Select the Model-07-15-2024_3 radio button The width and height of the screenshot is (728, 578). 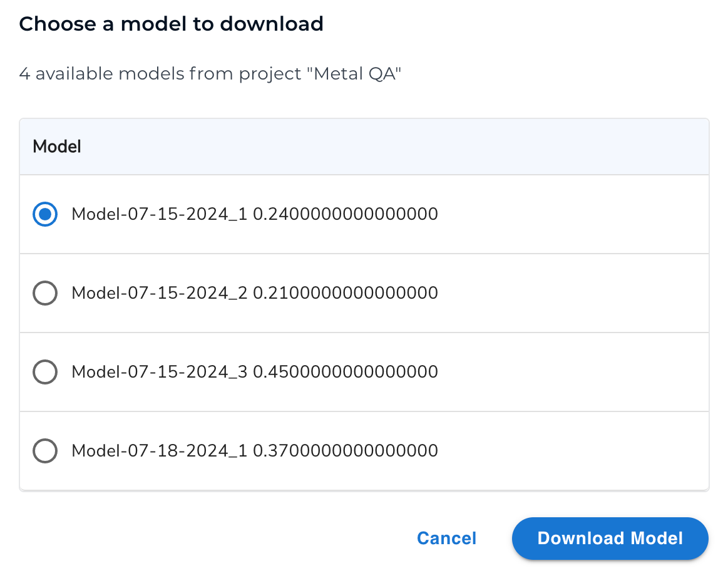coord(44,372)
